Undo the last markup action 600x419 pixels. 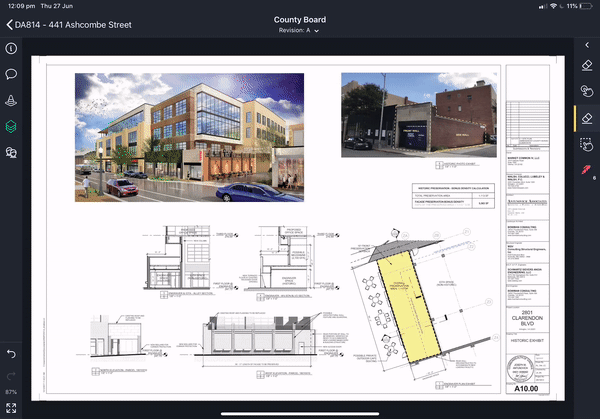[x=11, y=354]
